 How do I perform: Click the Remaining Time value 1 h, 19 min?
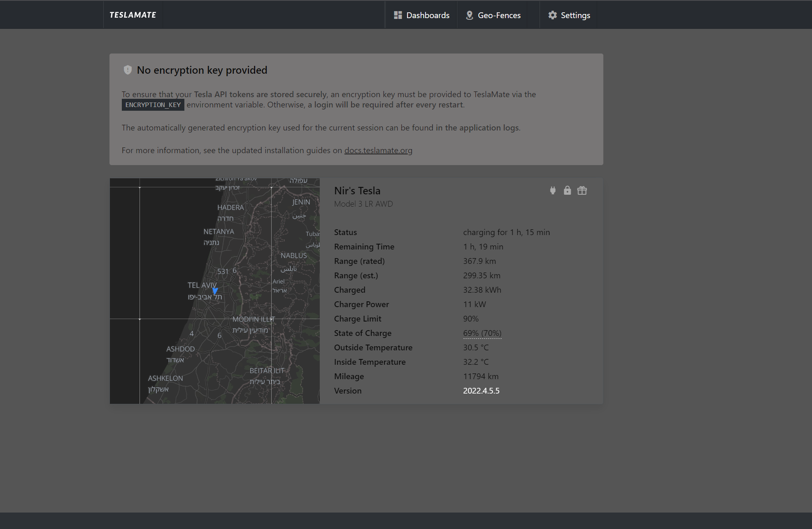click(483, 247)
